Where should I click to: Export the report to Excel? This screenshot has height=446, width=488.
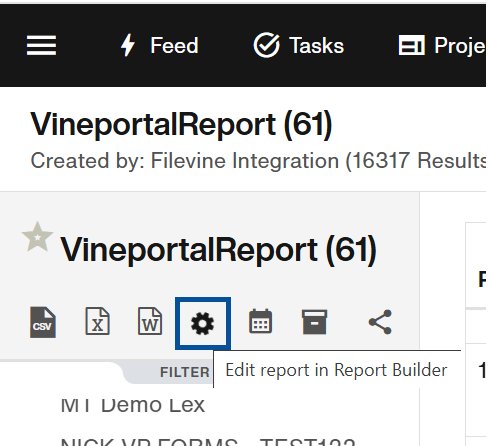click(x=97, y=321)
